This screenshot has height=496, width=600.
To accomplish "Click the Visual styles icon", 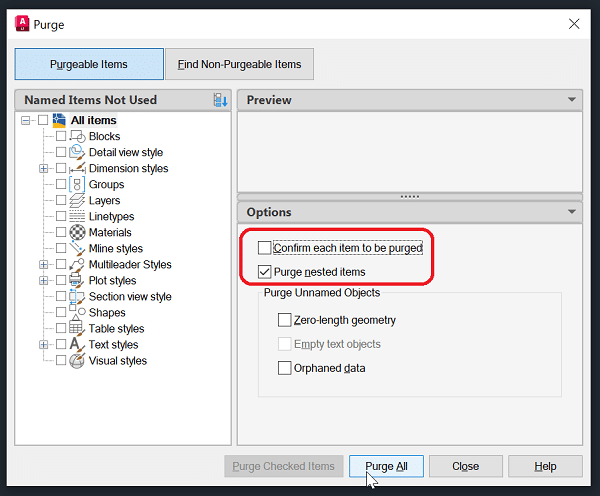I will click(77, 360).
